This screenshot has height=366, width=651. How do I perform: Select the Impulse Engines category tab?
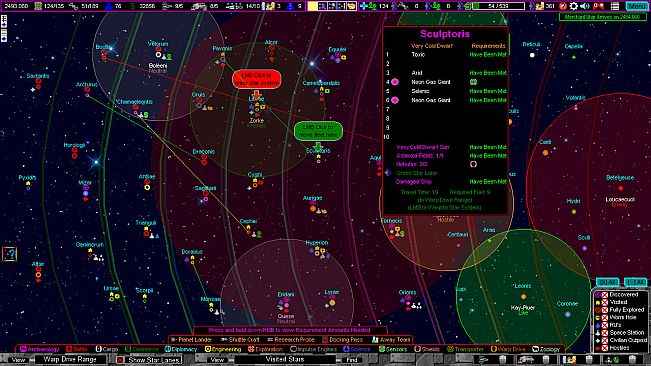tap(314, 349)
